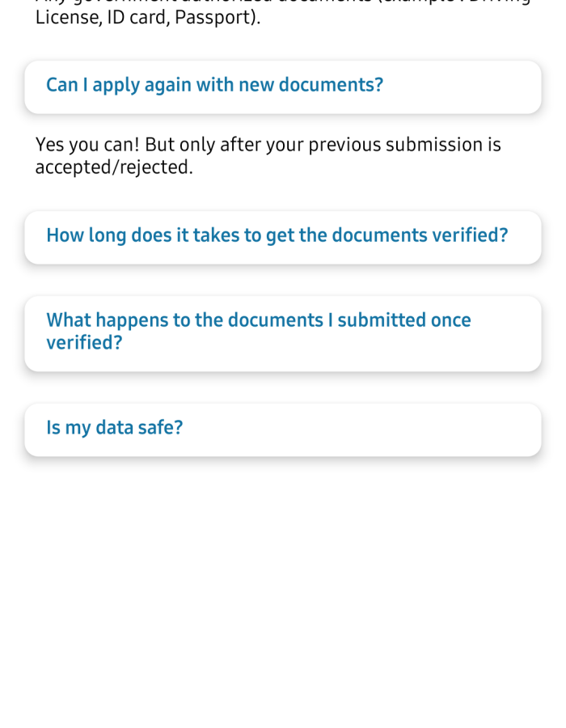This screenshot has width=566, height=728.
Task: Expand "What happens to the documents I submitted once verified?"
Action: 282,332
